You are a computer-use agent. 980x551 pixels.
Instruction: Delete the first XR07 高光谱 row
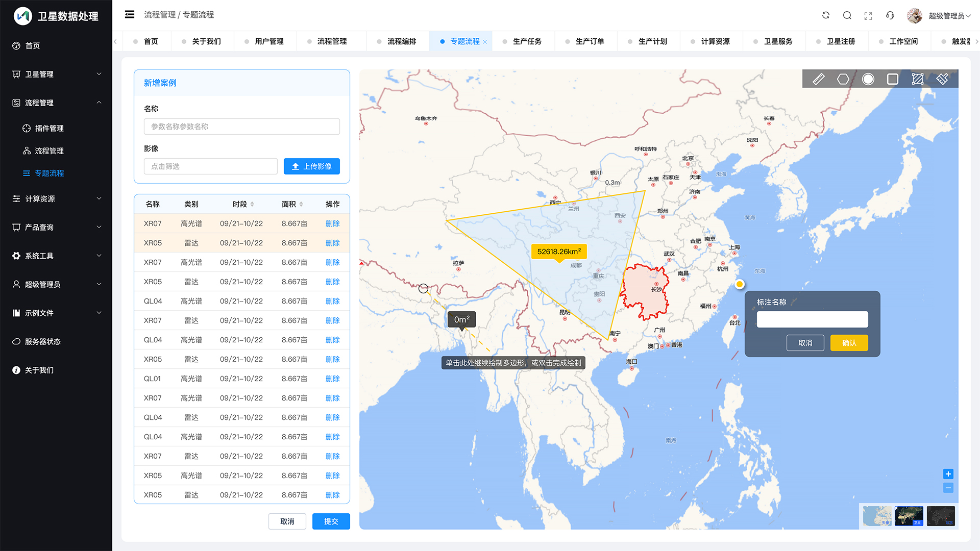point(332,223)
